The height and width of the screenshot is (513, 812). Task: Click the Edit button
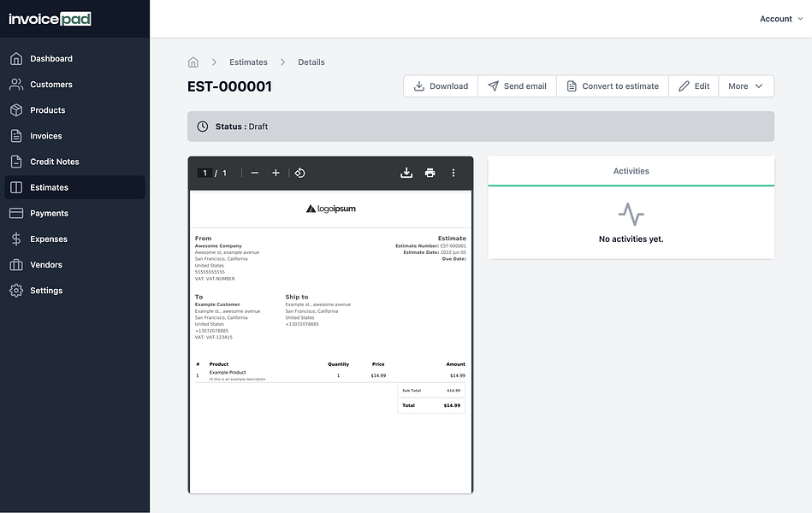point(694,86)
